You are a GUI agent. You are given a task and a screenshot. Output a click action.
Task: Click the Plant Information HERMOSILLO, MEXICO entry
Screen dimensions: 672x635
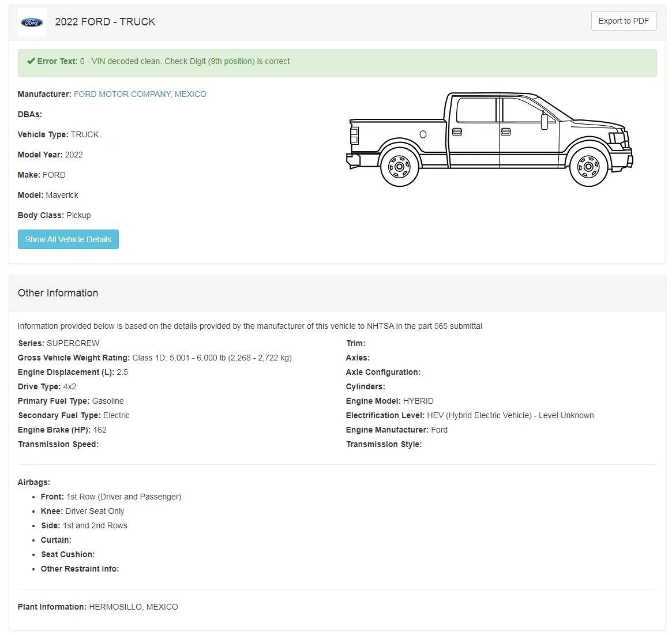click(x=97, y=607)
